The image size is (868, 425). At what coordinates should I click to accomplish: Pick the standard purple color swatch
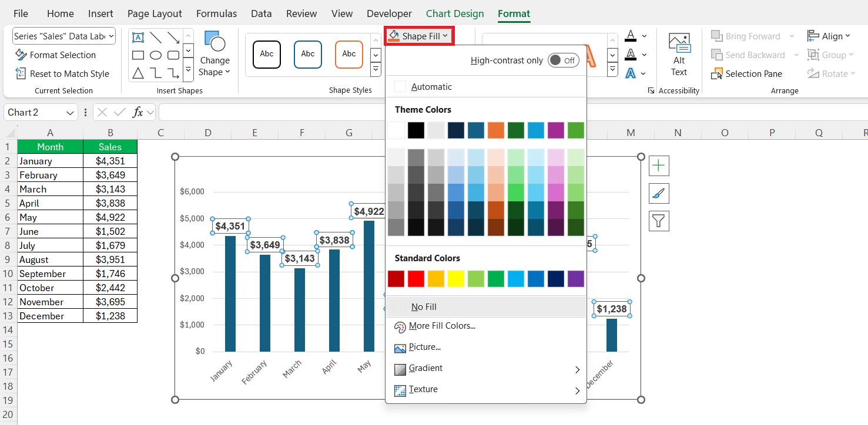[x=576, y=279]
